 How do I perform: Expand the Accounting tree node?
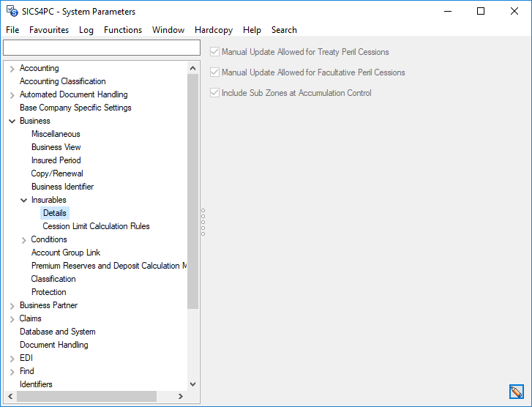coord(12,69)
